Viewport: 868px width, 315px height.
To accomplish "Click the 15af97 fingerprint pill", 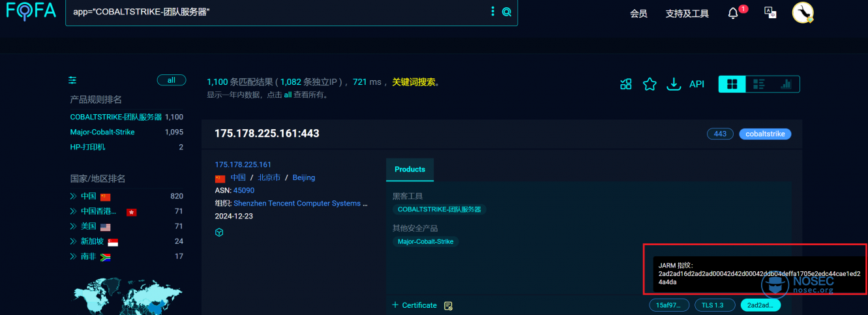I will 669,305.
